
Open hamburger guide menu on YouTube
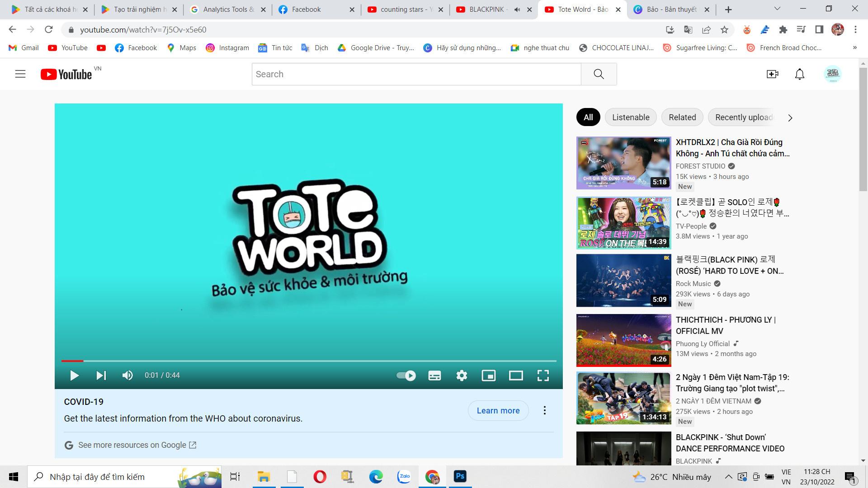[20, 74]
